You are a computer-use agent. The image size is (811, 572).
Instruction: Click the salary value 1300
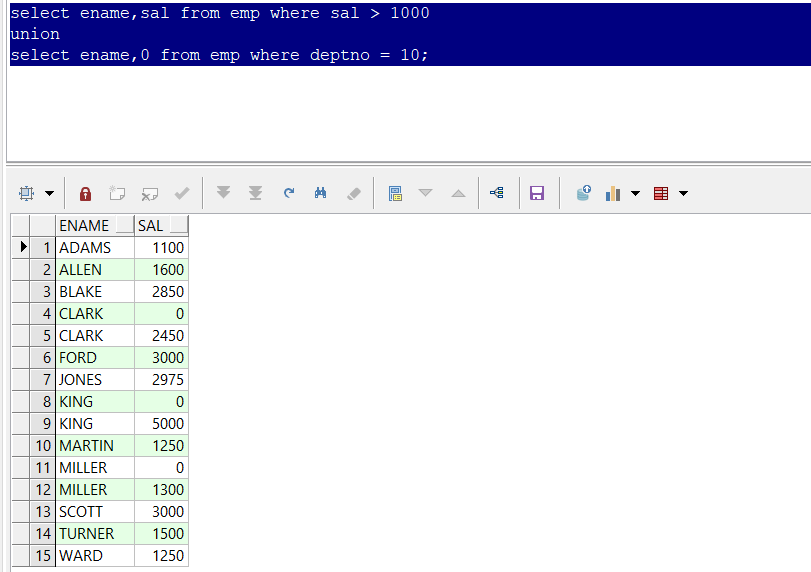pos(161,490)
